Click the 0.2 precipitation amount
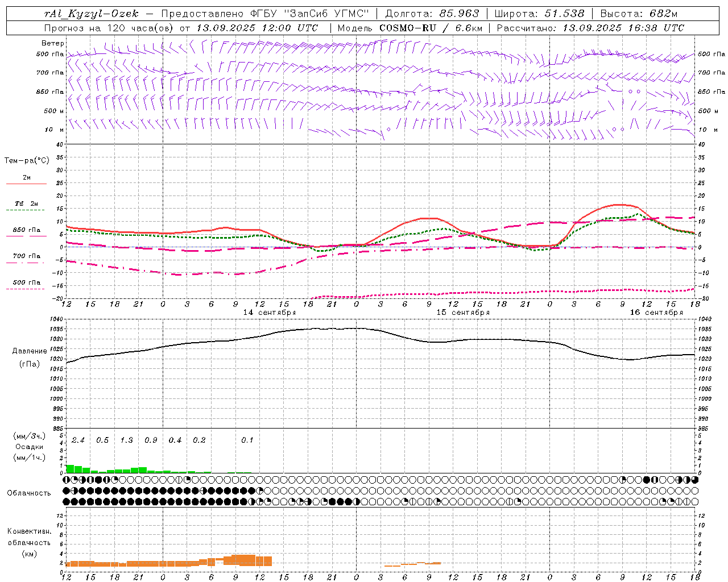Image resolution: width=728 pixels, height=582 pixels. 199,440
